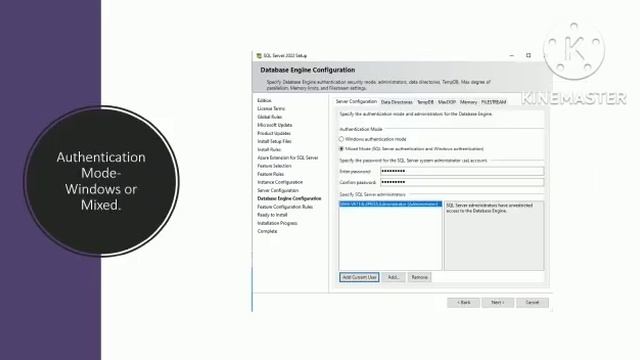Click the Add Current User button
This screenshot has height=360, width=640.
pos(359,277)
